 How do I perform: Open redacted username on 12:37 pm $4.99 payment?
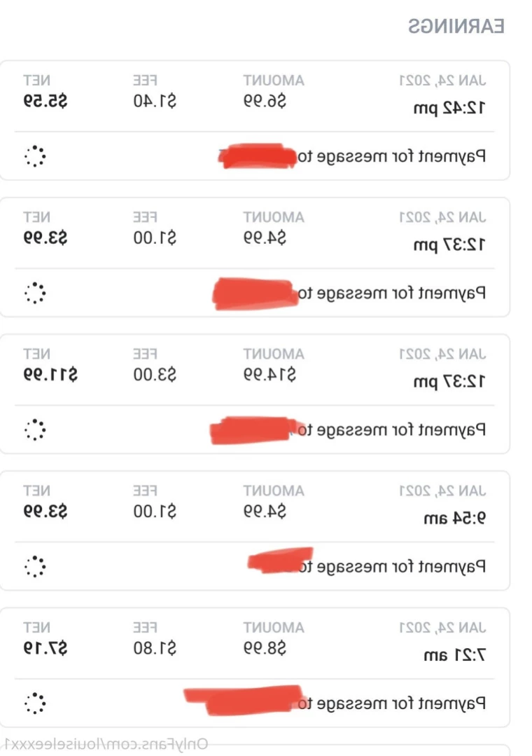(254, 293)
